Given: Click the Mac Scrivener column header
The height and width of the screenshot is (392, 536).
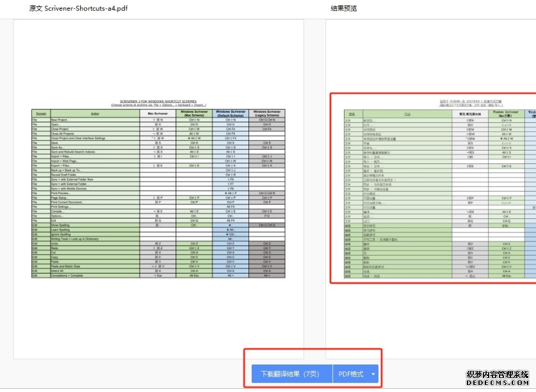Looking at the screenshot, I should point(158,113).
